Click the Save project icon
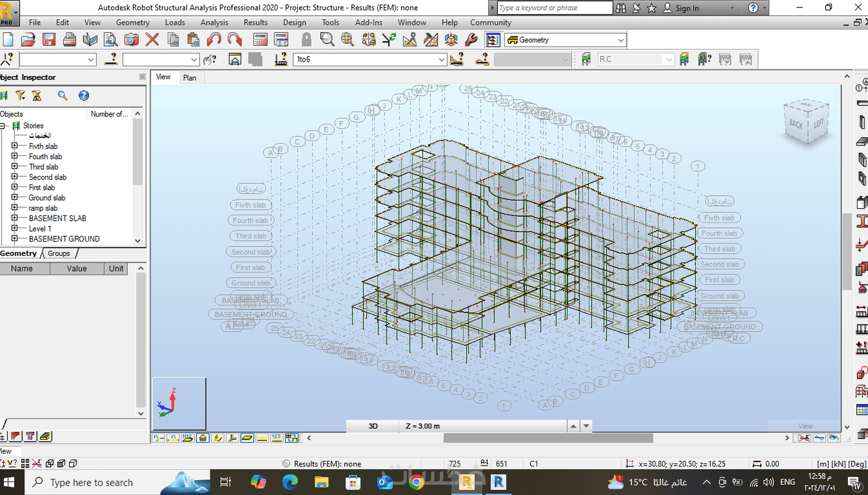 pos(49,40)
